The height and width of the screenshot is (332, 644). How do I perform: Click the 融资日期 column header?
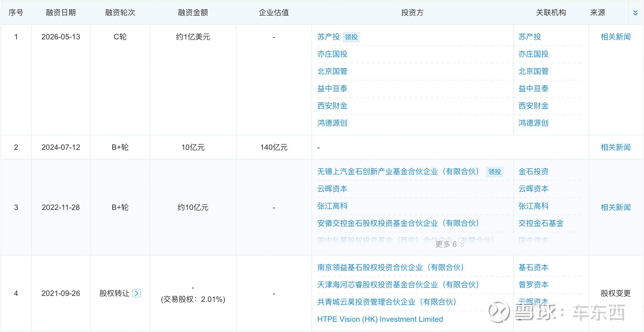[x=61, y=13]
